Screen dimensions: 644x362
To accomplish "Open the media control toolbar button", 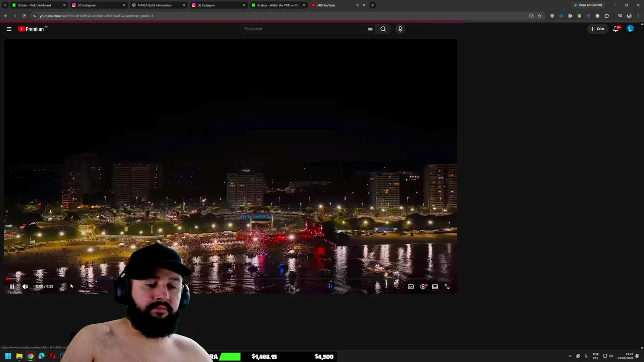I will pos(620,16).
